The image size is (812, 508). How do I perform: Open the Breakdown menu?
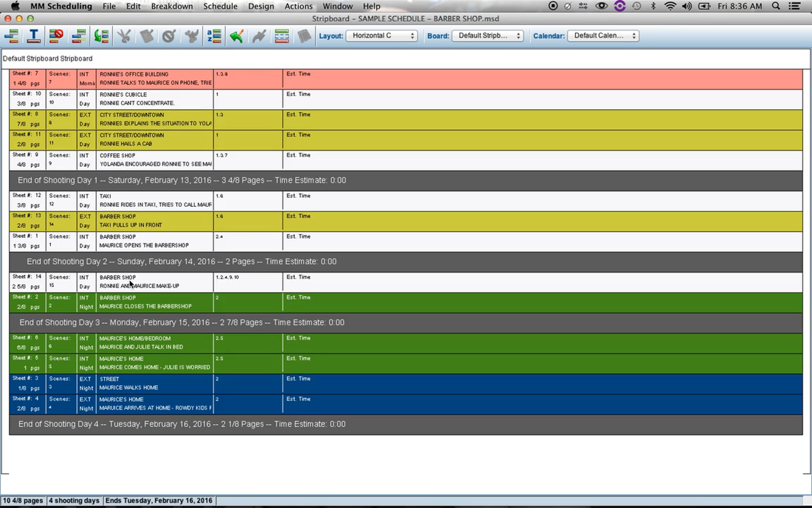(x=172, y=6)
